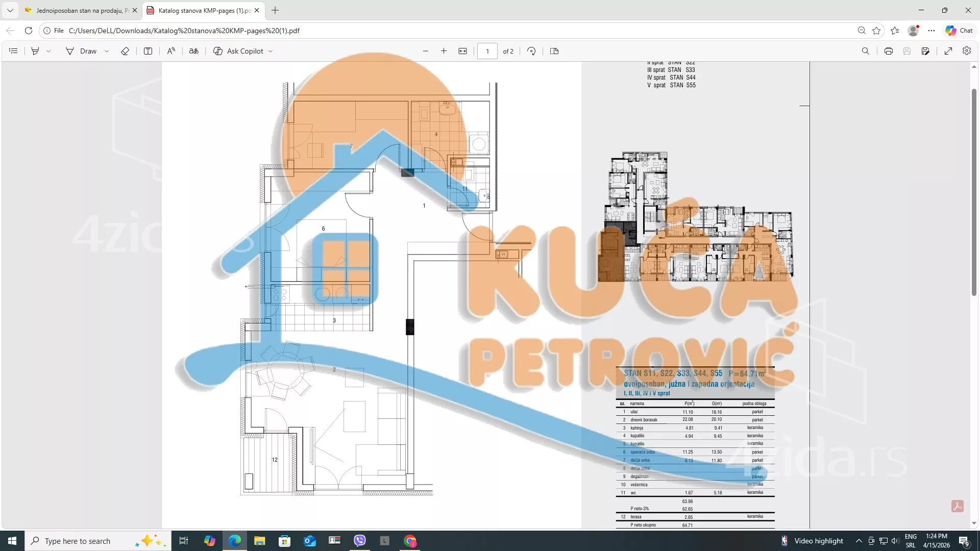Select the Erase tool
980x551 pixels.
125,51
